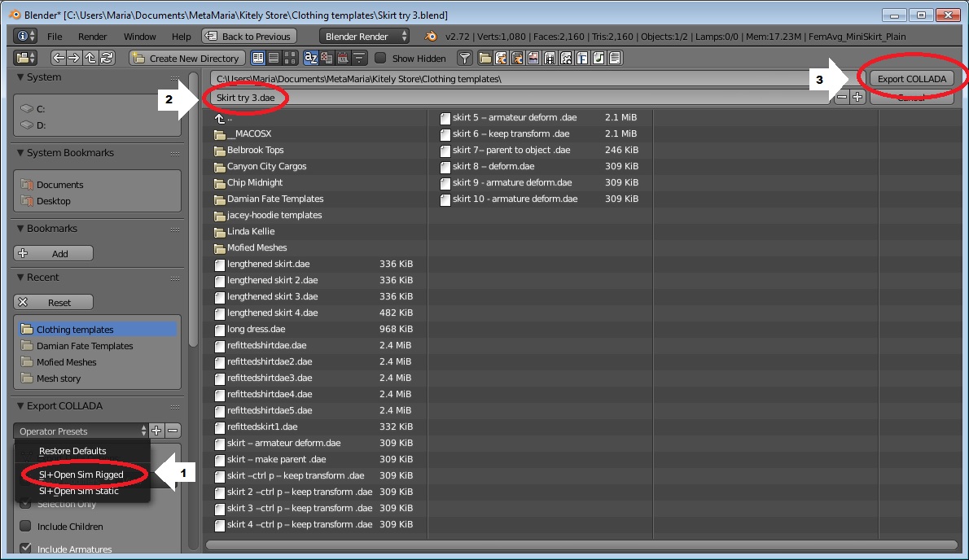The width and height of the screenshot is (969, 560).
Task: Sort files by extension
Action: tap(327, 58)
